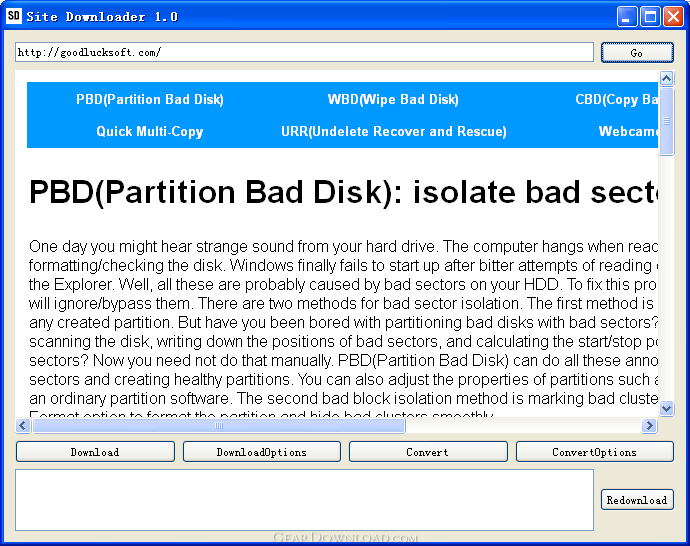The image size is (690, 546).
Task: Open the Quick Multi-Copy link
Action: click(150, 132)
